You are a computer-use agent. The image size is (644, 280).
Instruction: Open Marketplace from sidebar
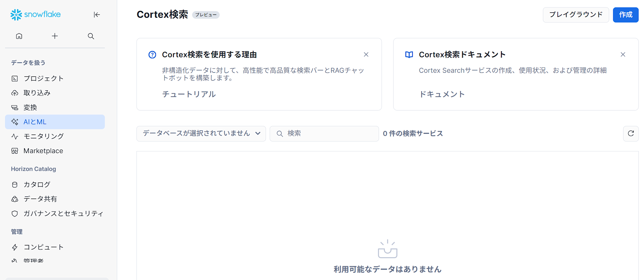55,151
